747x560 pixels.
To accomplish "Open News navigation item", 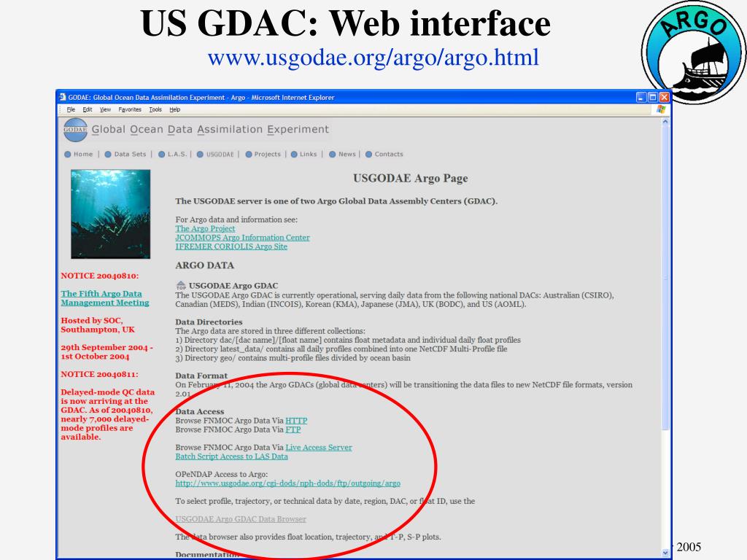I will (x=347, y=155).
